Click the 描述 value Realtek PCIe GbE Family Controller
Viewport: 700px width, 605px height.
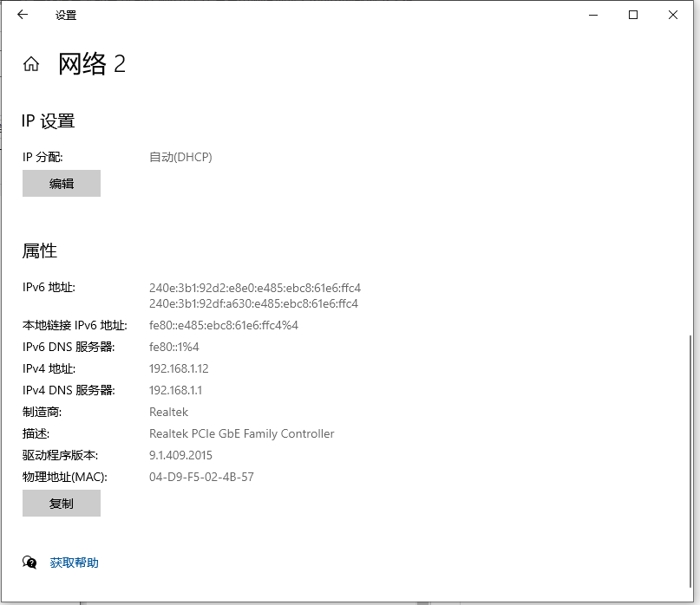point(240,433)
